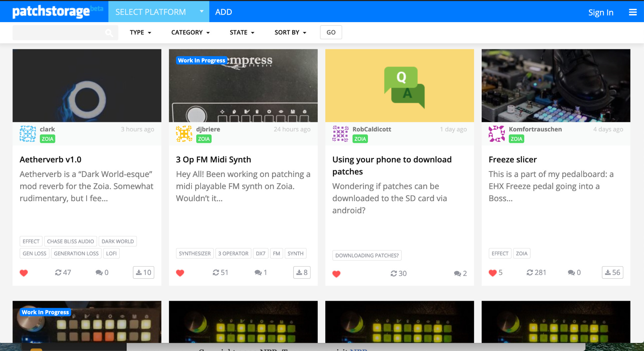Click the search magnifier icon

(109, 33)
